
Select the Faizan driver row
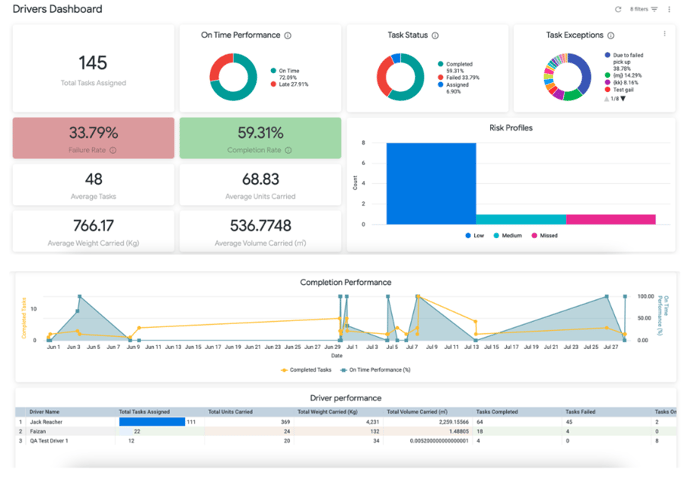346,431
